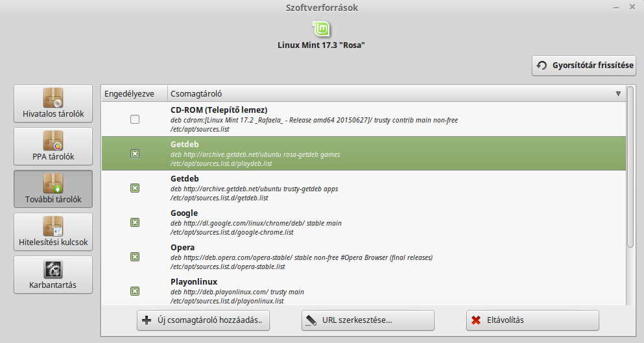Select the További tárolók section
This screenshot has width=644, height=343.
pos(53,189)
